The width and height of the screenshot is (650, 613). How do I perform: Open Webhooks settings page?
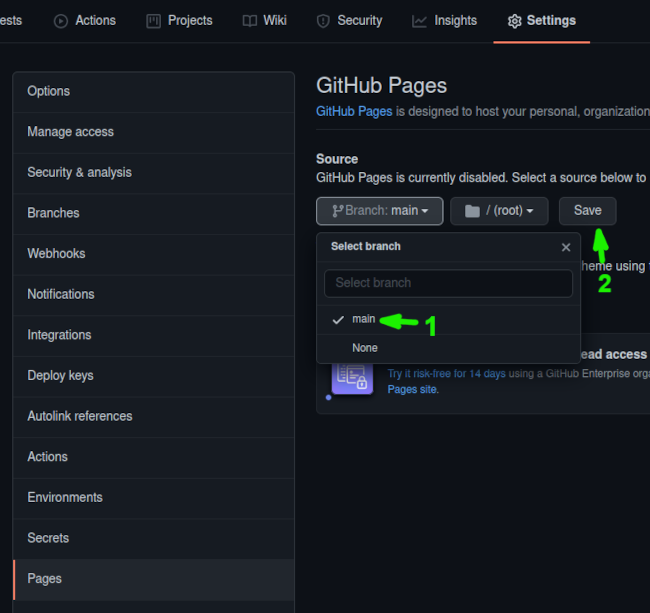[x=154, y=254]
